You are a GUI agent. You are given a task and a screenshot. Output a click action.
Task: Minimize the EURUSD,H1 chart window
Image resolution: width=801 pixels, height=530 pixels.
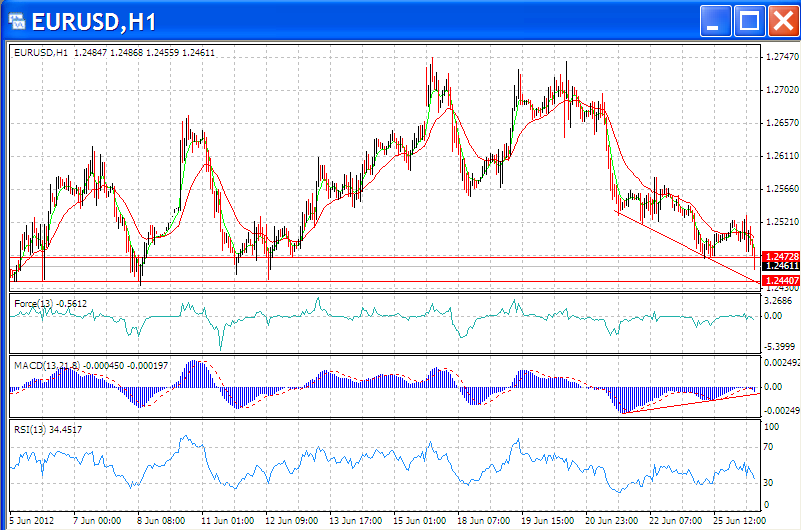(x=716, y=20)
